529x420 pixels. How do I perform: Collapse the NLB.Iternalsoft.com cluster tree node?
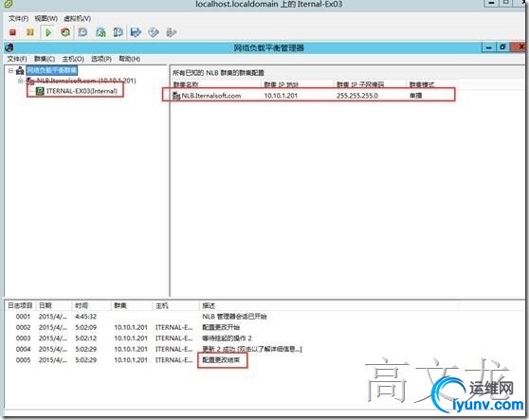pos(21,81)
